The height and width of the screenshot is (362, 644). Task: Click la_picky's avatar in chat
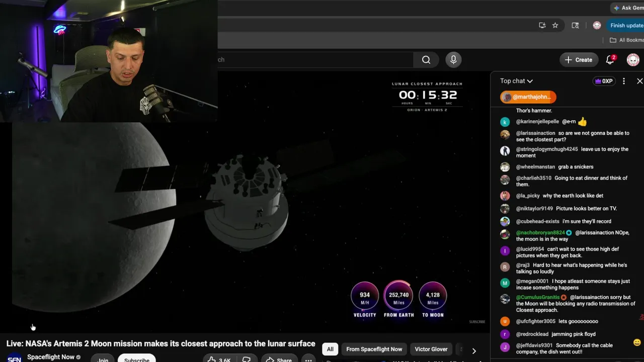(x=505, y=196)
